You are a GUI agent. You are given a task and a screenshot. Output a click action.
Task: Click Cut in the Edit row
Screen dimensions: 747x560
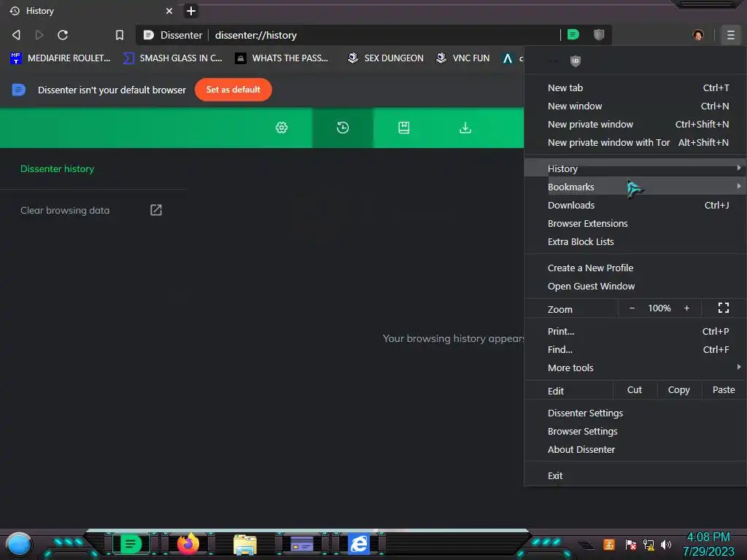634,389
